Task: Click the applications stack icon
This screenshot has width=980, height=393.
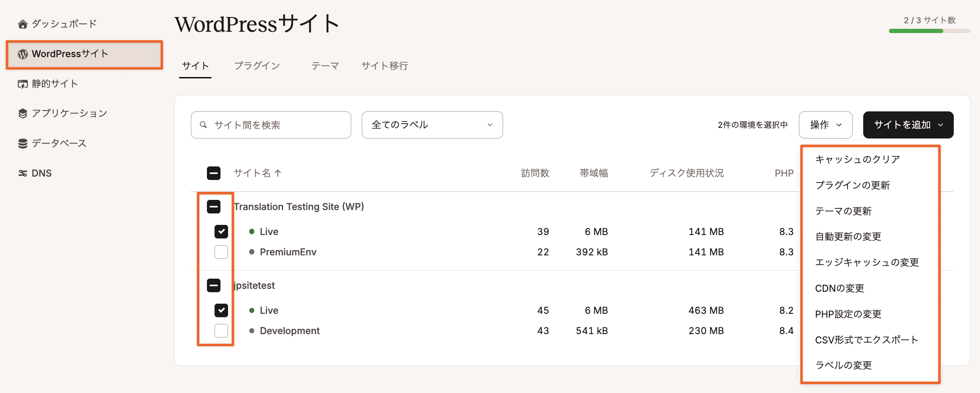Action: click(x=23, y=113)
